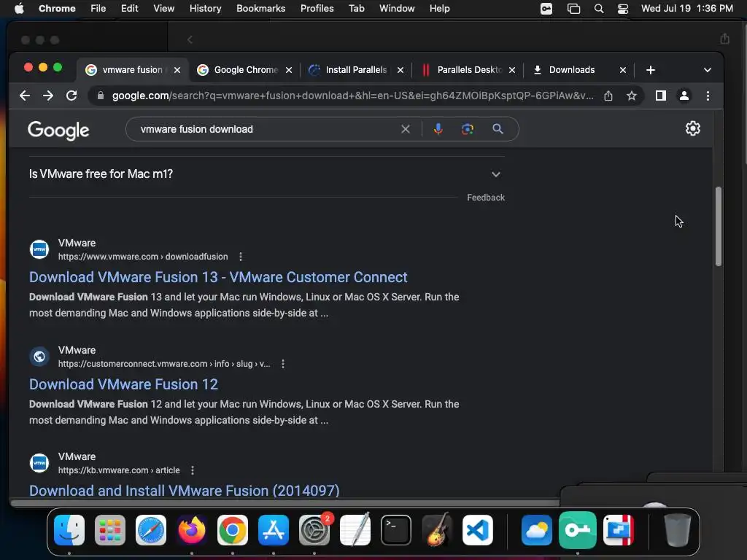Clear the search box with the X
The width and height of the screenshot is (747, 560).
(x=406, y=129)
